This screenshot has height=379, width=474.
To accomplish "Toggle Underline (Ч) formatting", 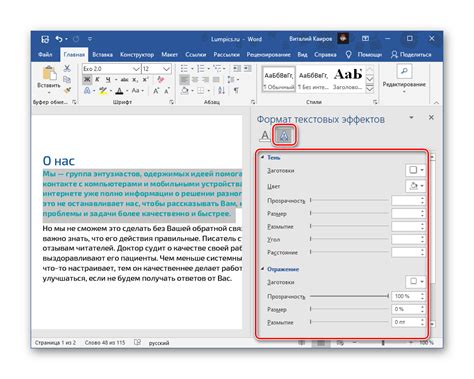I will point(108,79).
